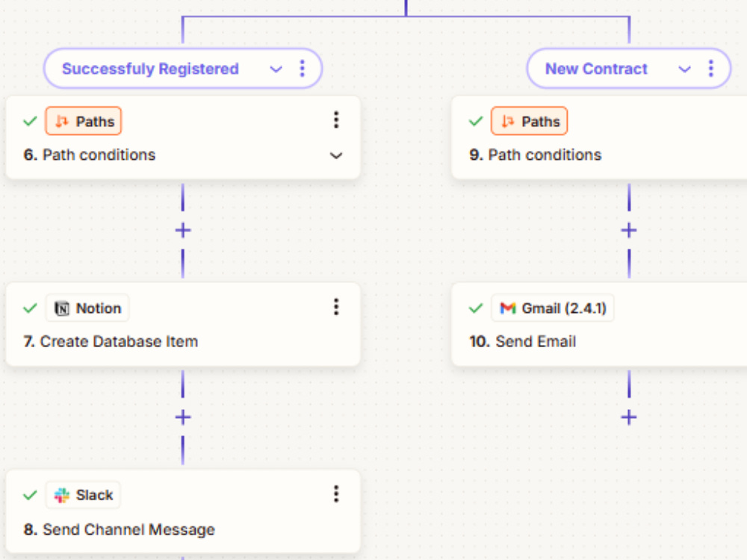
Task: Open step 7 Create Database Item
Action: pyautogui.click(x=183, y=324)
